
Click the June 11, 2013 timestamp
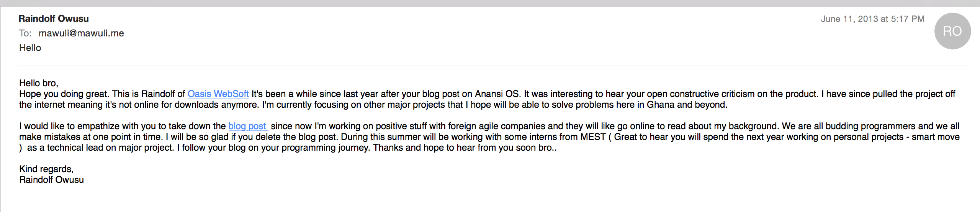pyautogui.click(x=872, y=19)
